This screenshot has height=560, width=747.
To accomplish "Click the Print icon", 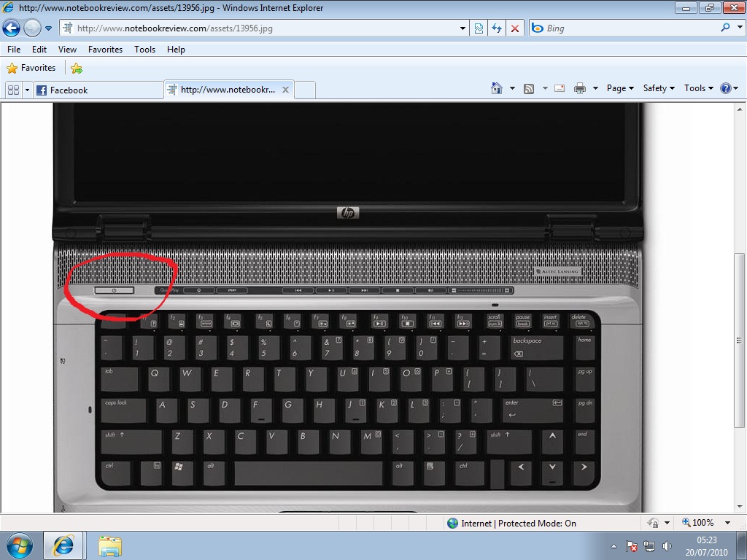I will coord(580,88).
